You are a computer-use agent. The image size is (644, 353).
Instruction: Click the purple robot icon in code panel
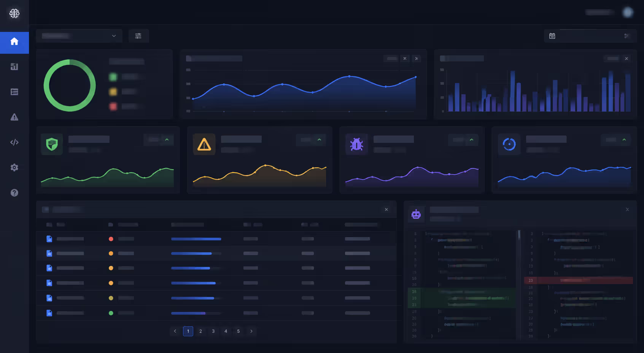[x=416, y=214]
